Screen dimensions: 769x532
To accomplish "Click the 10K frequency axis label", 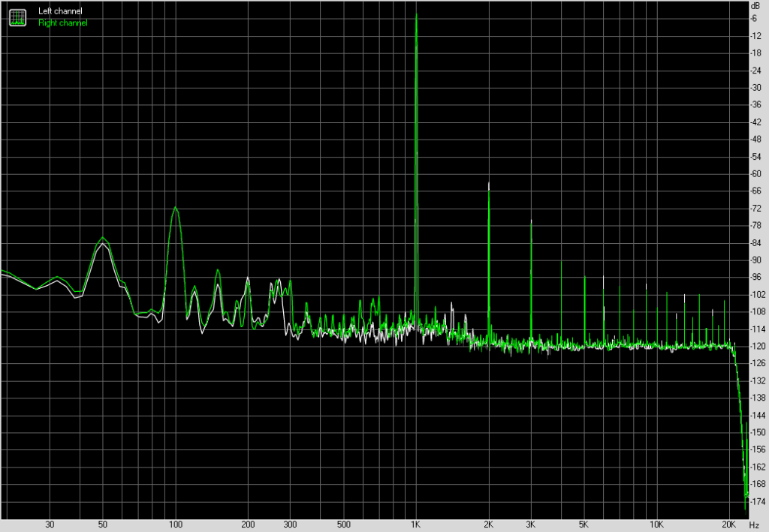I will [x=657, y=524].
